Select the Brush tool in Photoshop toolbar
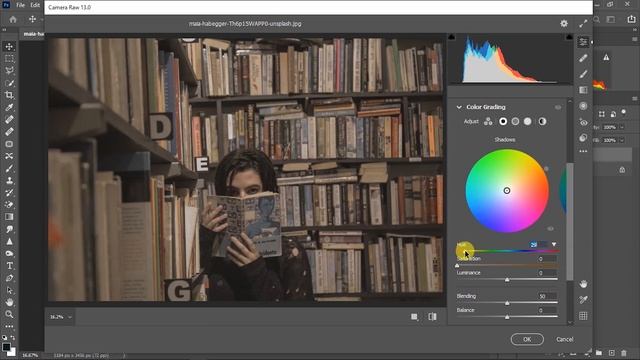This screenshot has height=360, width=640. (x=9, y=168)
